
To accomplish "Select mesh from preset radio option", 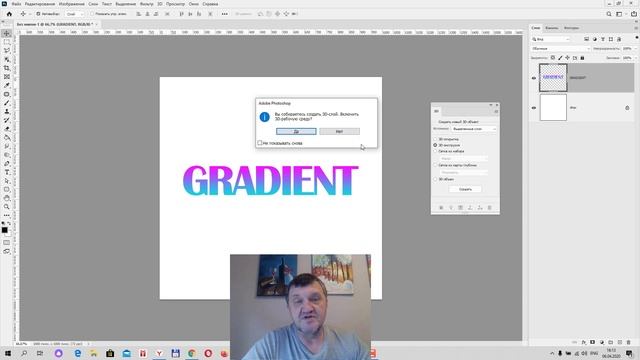I will click(x=435, y=151).
